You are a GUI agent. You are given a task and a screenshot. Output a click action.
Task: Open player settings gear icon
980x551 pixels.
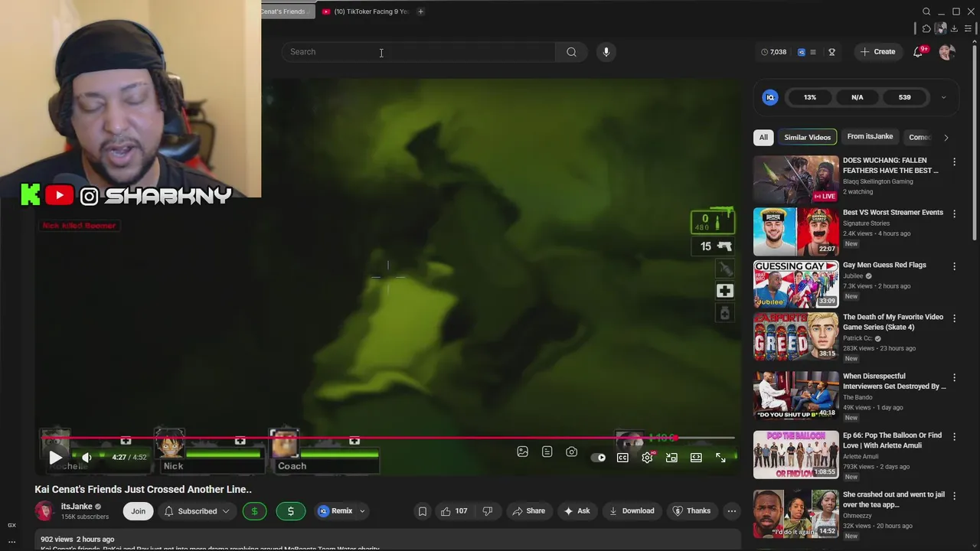tap(647, 458)
